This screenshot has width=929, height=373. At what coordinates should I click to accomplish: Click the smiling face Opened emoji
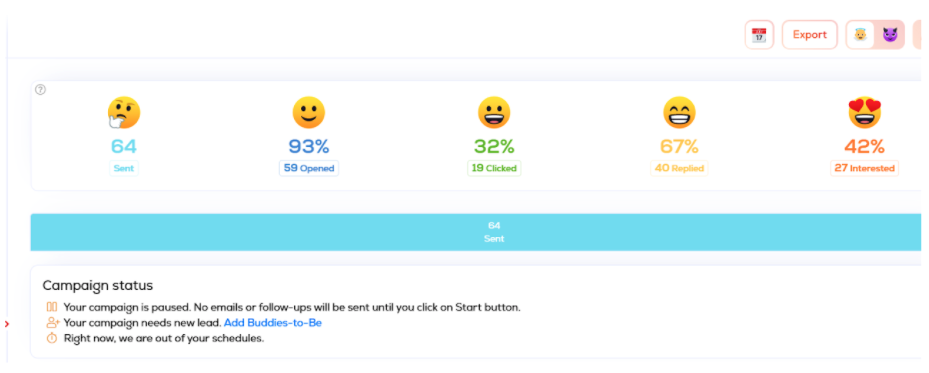[x=309, y=112]
